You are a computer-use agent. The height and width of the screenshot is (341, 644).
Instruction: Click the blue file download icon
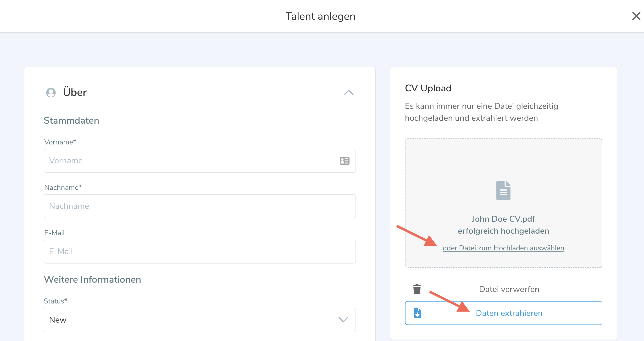[417, 313]
